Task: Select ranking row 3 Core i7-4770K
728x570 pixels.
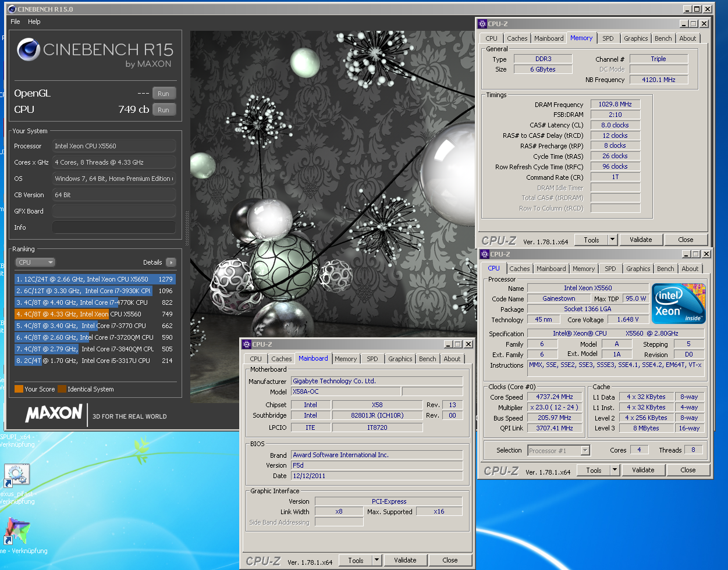Action: tap(94, 302)
